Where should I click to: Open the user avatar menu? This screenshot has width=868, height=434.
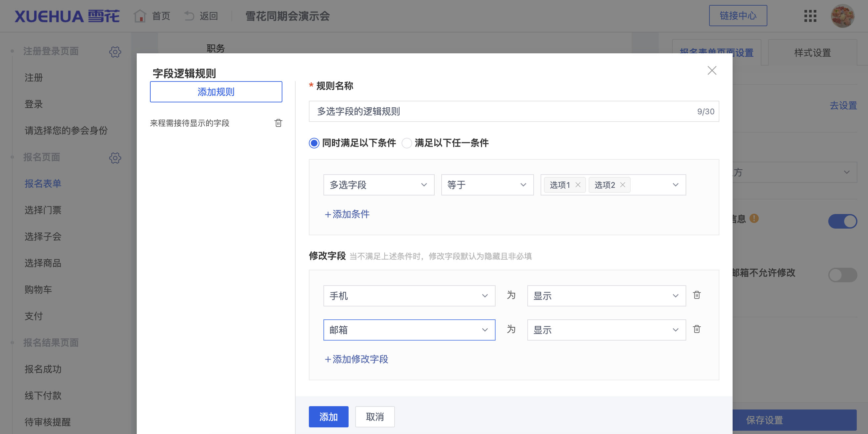point(843,16)
